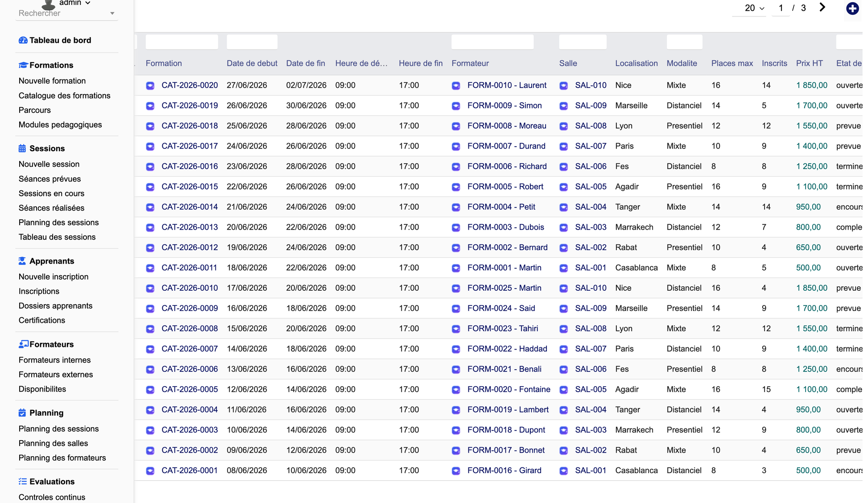Click the icon beside CAT-2026-0017
Image resolution: width=868 pixels, height=503 pixels.
click(x=150, y=146)
